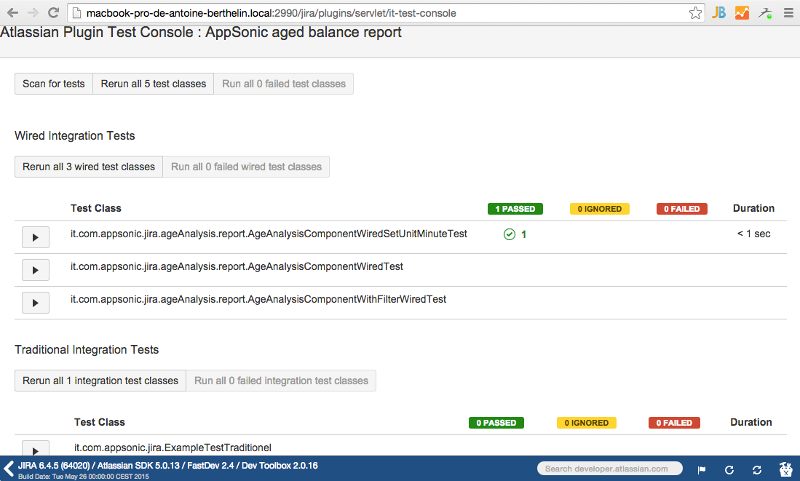This screenshot has width=800, height=481.
Task: Click the Traditional Integration Tests heading
Action: coord(87,350)
